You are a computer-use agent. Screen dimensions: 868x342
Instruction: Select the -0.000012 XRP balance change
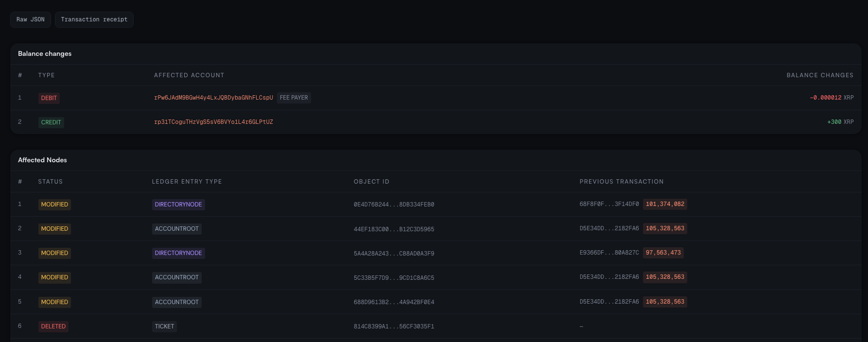(832, 98)
